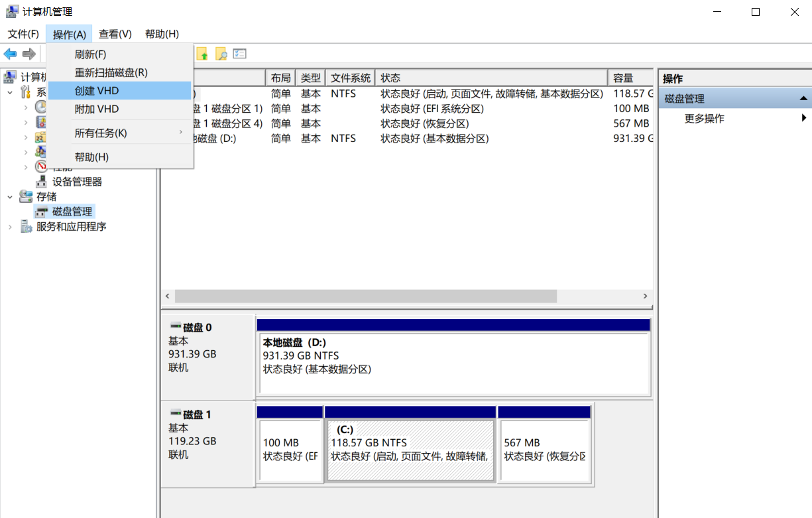Image resolution: width=812 pixels, height=518 pixels.
Task: Click 刷新(F) to refresh
Action: point(91,54)
